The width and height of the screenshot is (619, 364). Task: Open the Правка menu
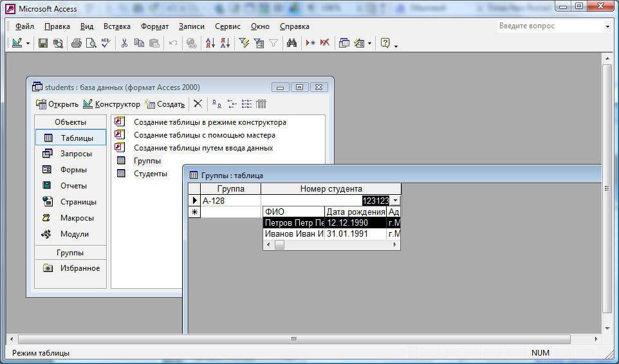(57, 26)
